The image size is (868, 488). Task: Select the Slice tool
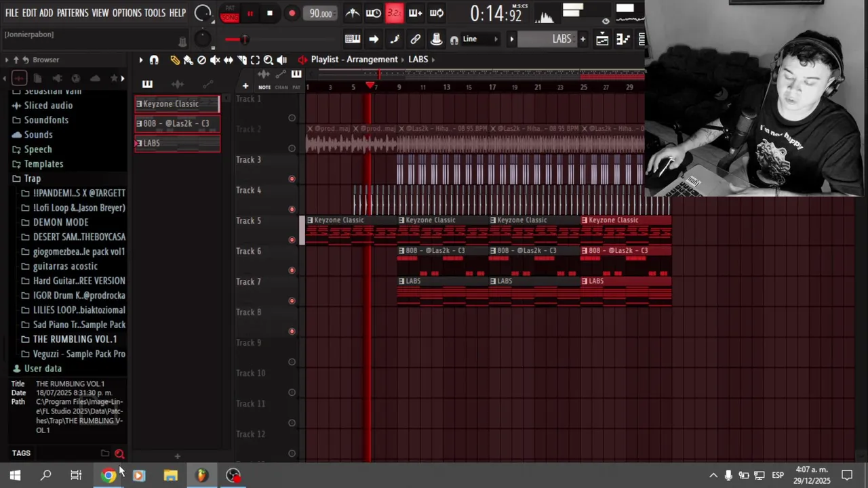(242, 60)
